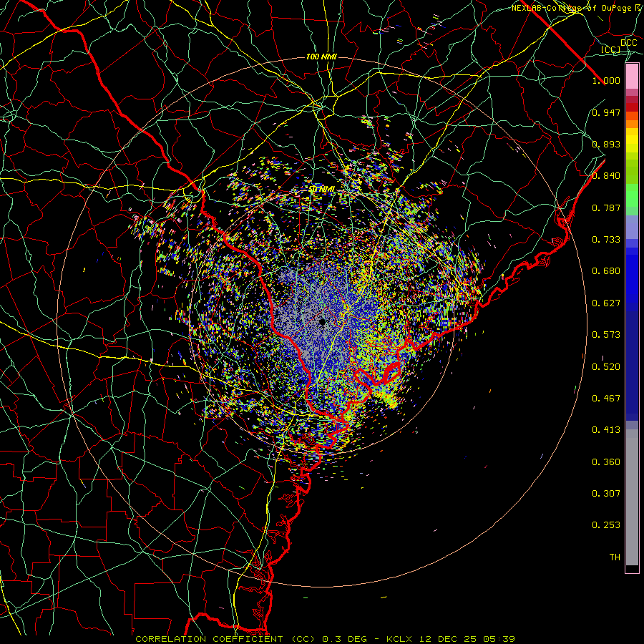Viewport: 644px width, 644px height.
Task: Click the DCC label above color bar
Action: (x=629, y=43)
